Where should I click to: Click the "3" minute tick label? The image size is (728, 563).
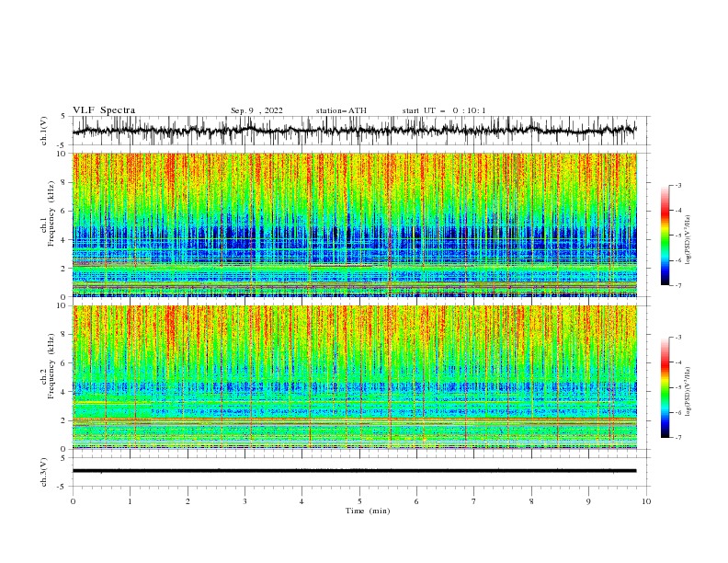[245, 501]
